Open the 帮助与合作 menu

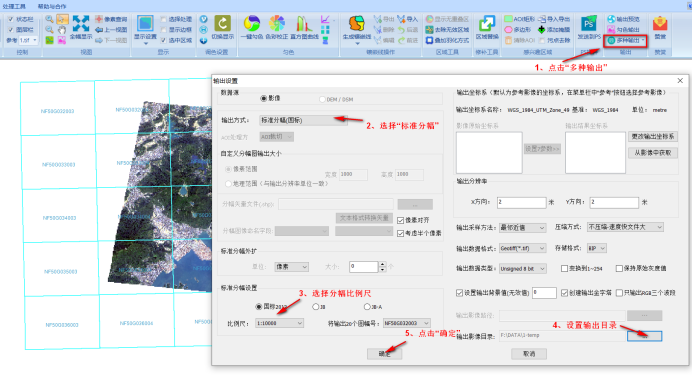click(x=52, y=7)
